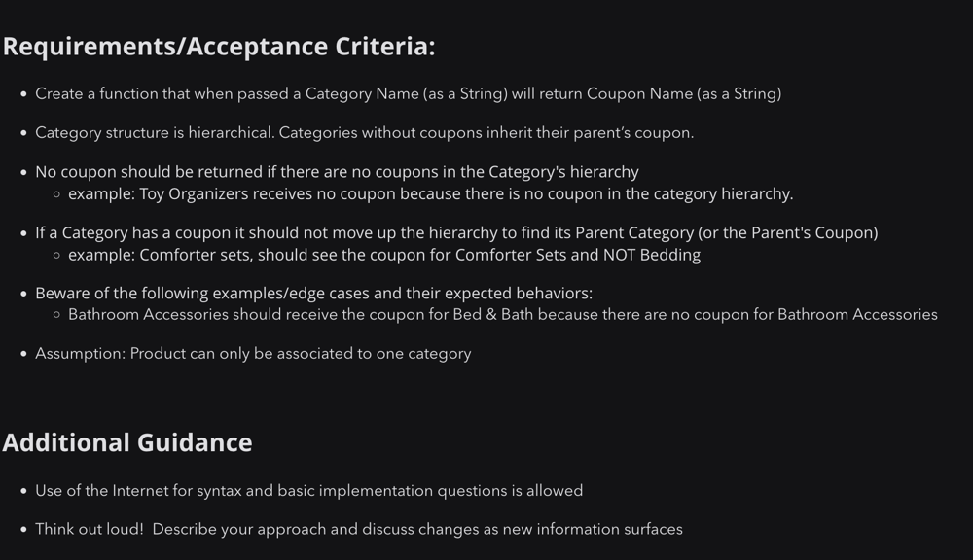973x560 pixels.
Task: Click the bullet dot before "Use of the Internet"
Action: coord(23,491)
